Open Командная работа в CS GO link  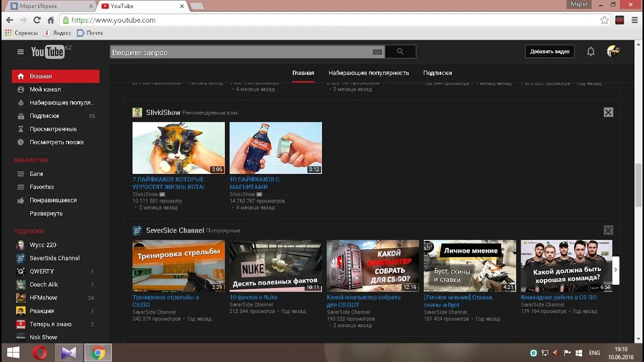coord(558,297)
